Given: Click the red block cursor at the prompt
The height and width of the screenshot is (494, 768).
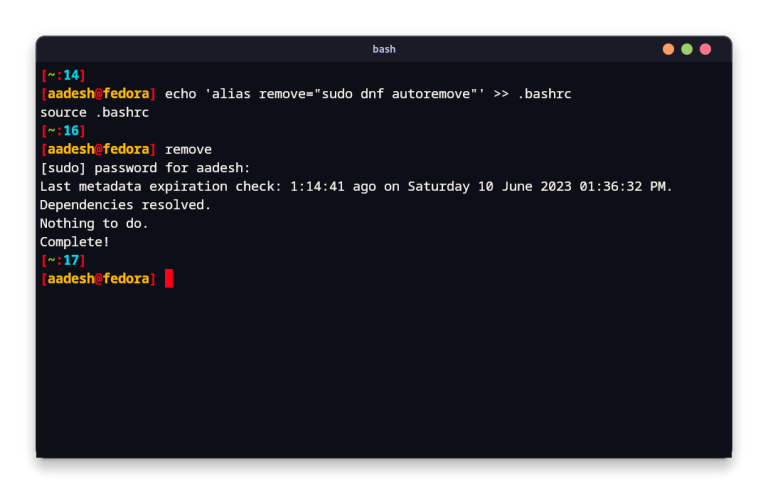Looking at the screenshot, I should [x=169, y=278].
